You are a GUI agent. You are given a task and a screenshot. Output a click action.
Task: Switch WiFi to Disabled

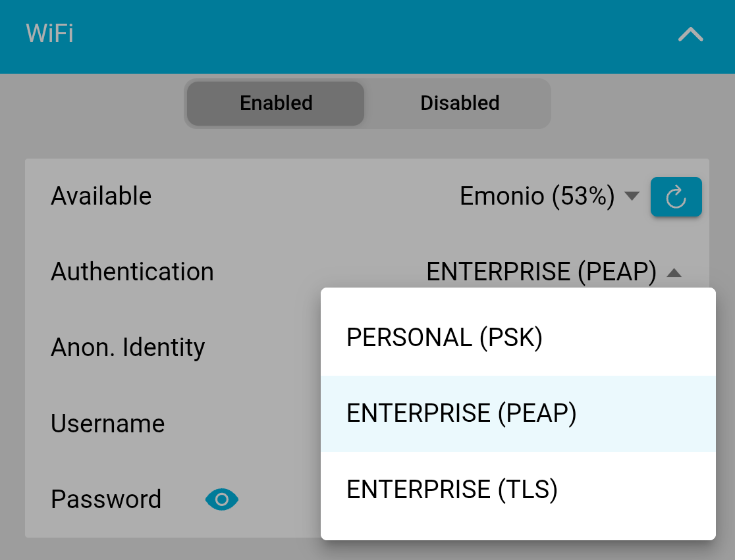click(x=460, y=103)
